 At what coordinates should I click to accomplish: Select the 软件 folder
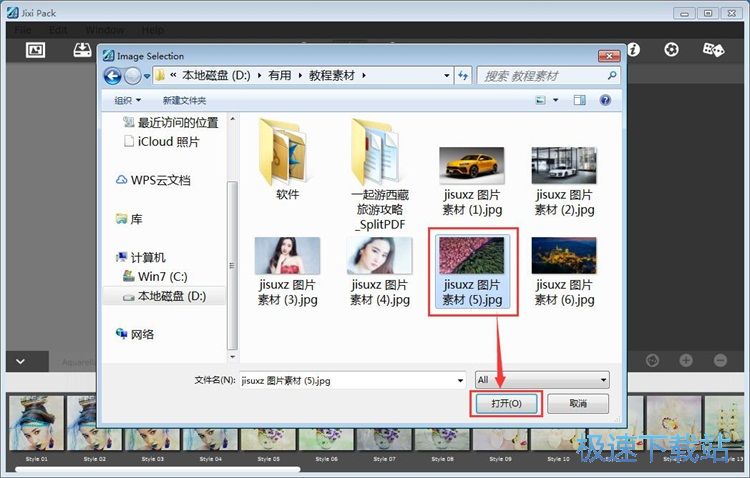(x=287, y=160)
